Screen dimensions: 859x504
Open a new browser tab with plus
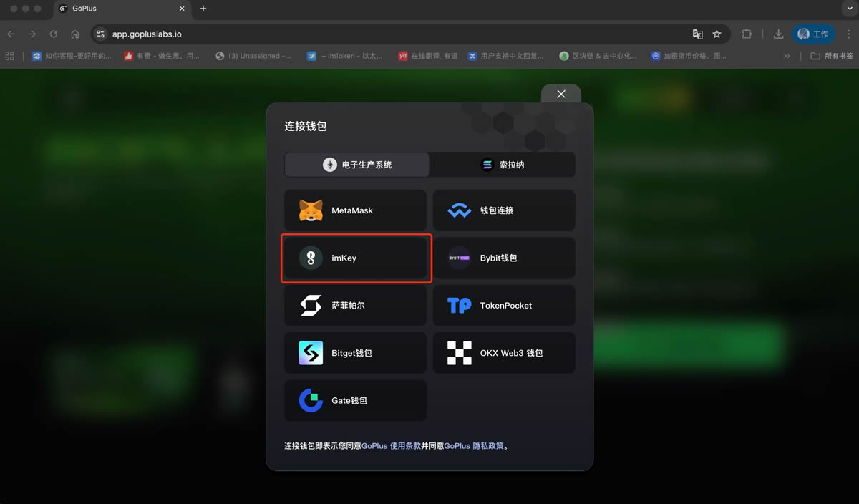pos(203,9)
